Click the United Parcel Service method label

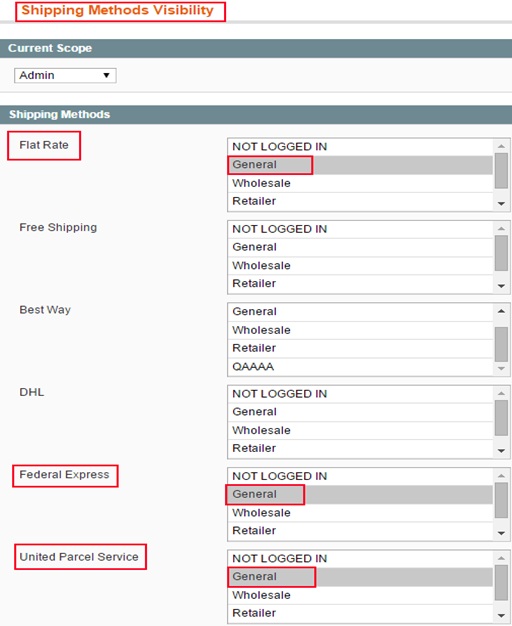(79, 557)
